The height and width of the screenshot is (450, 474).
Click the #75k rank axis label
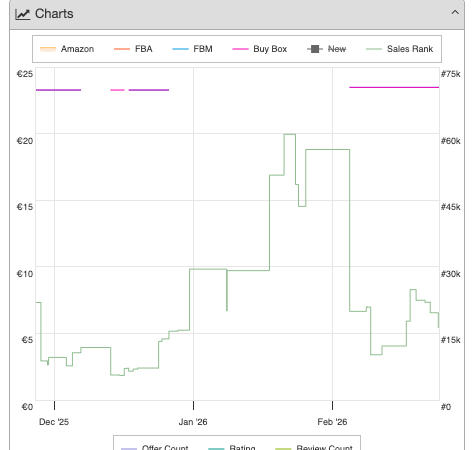(x=451, y=74)
